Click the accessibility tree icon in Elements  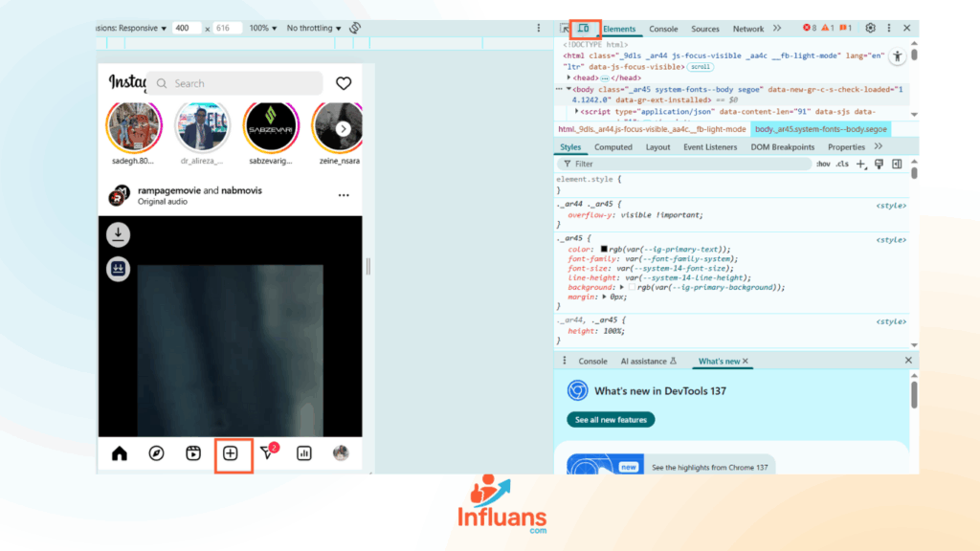[898, 56]
